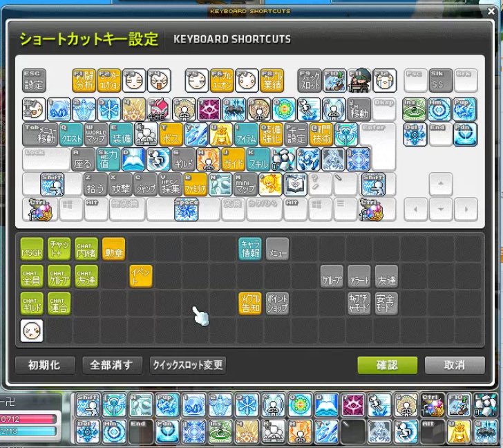Confirm with the green 確認 button

(x=388, y=365)
